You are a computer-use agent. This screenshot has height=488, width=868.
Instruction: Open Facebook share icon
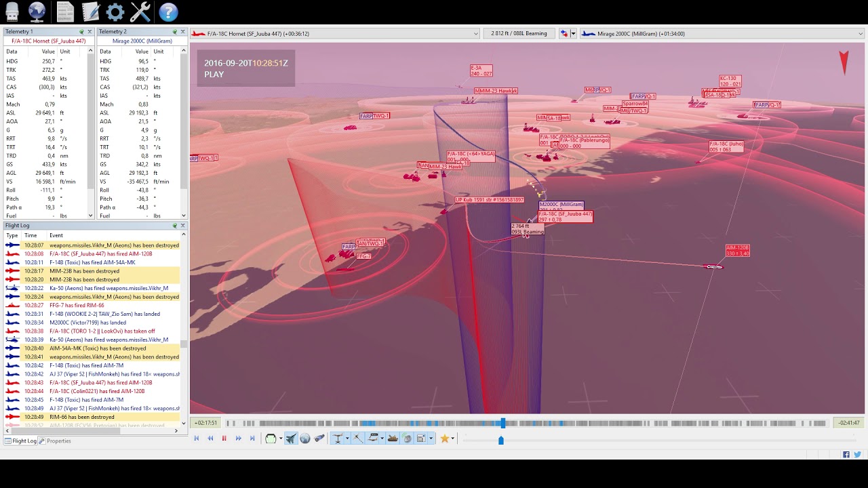tap(846, 455)
